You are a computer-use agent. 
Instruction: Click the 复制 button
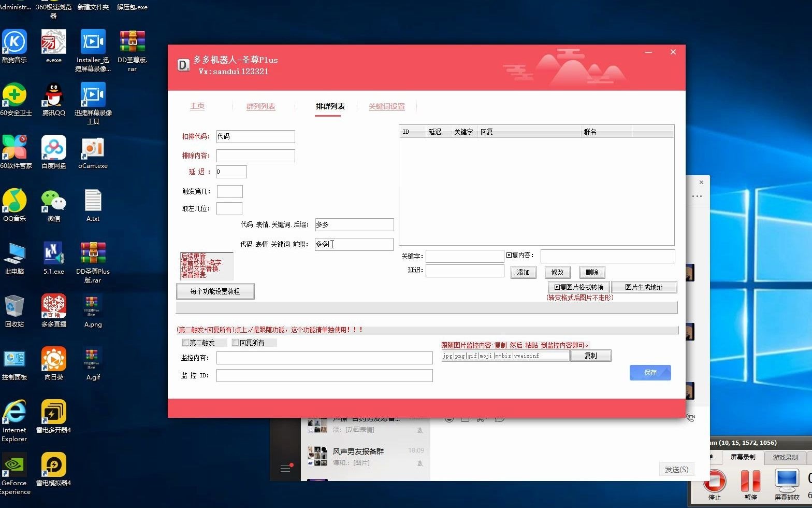pos(590,356)
